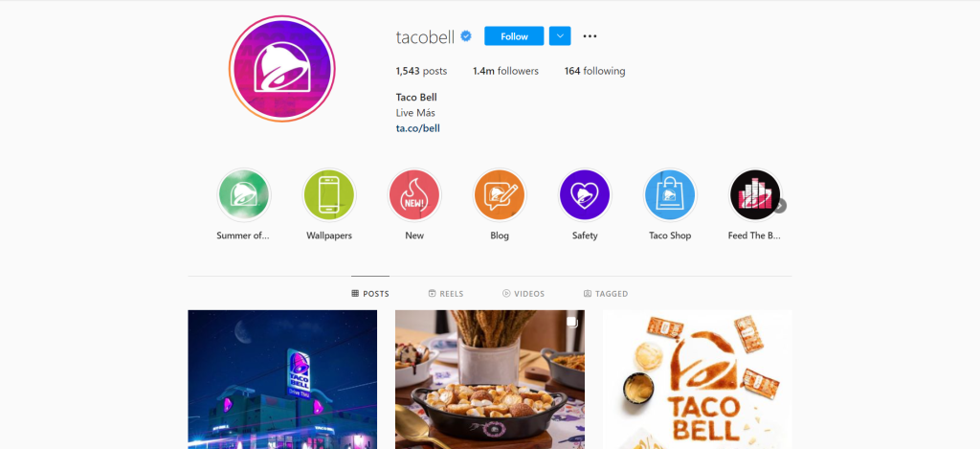Open the Wallpapers highlight phone icon

(x=329, y=194)
